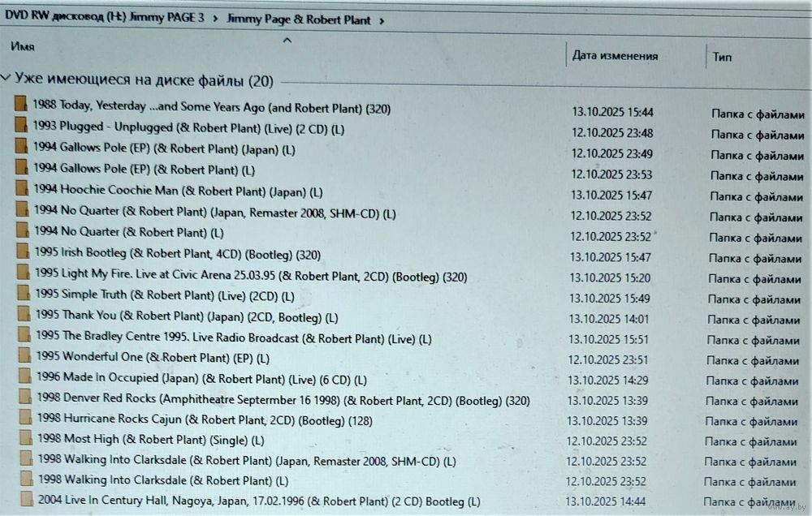Click folder icon of 1996 Made In Occupied
Image resolution: width=812 pixels, height=516 pixels.
(25, 377)
